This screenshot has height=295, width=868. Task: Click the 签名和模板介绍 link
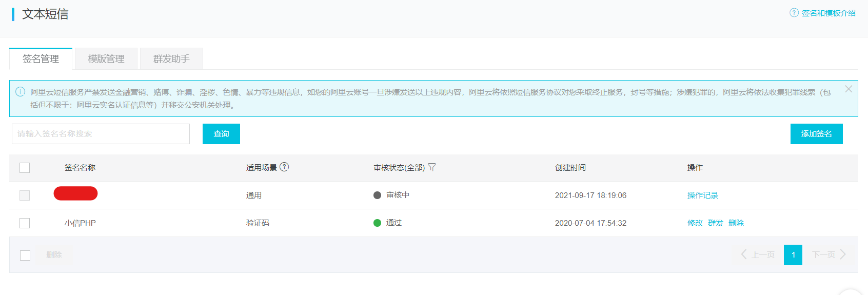[828, 13]
